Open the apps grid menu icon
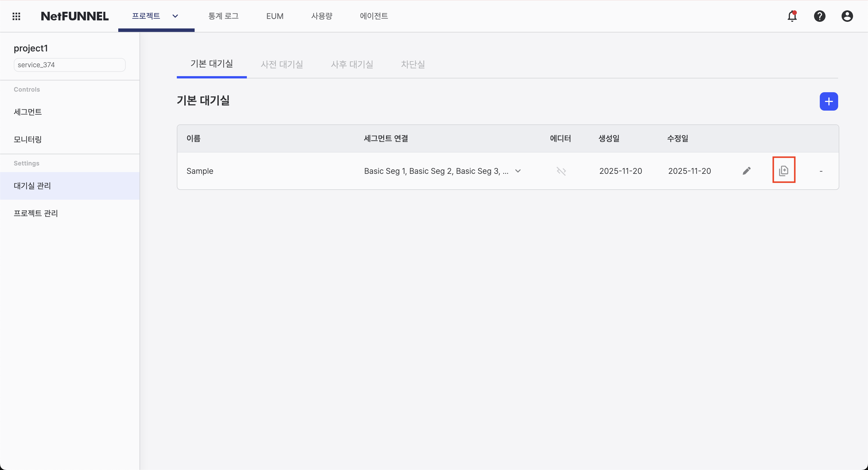868x470 pixels. tap(16, 16)
